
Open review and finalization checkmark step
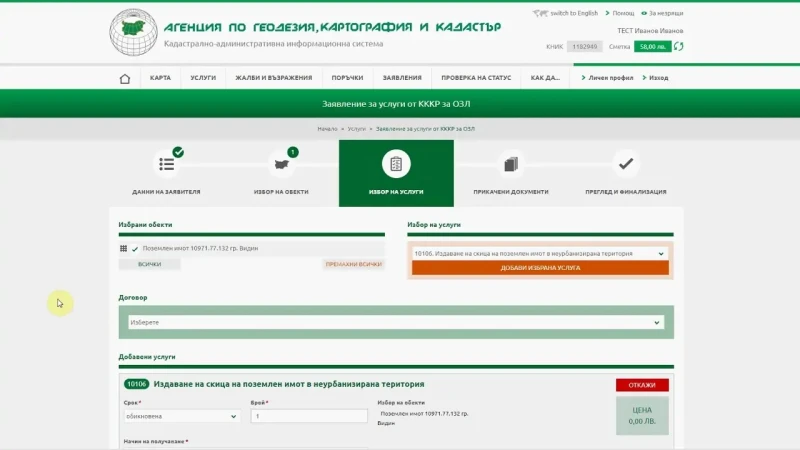coord(626,164)
